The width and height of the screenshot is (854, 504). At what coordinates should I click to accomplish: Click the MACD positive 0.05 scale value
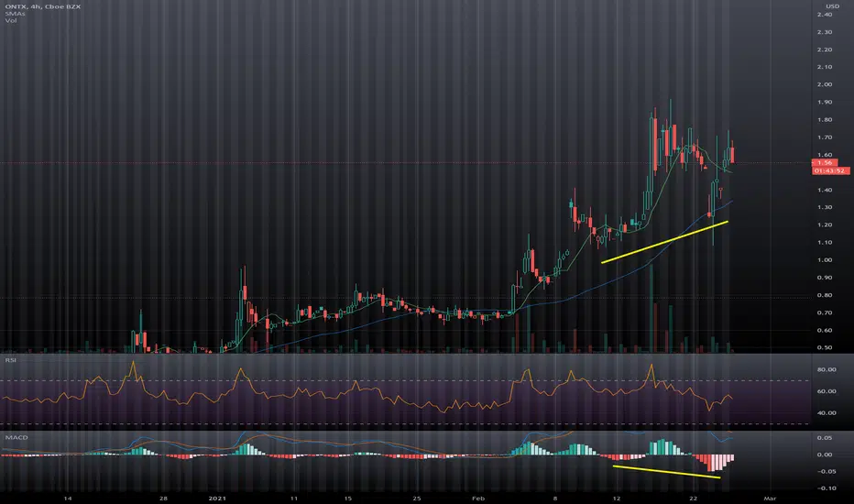(x=825, y=437)
